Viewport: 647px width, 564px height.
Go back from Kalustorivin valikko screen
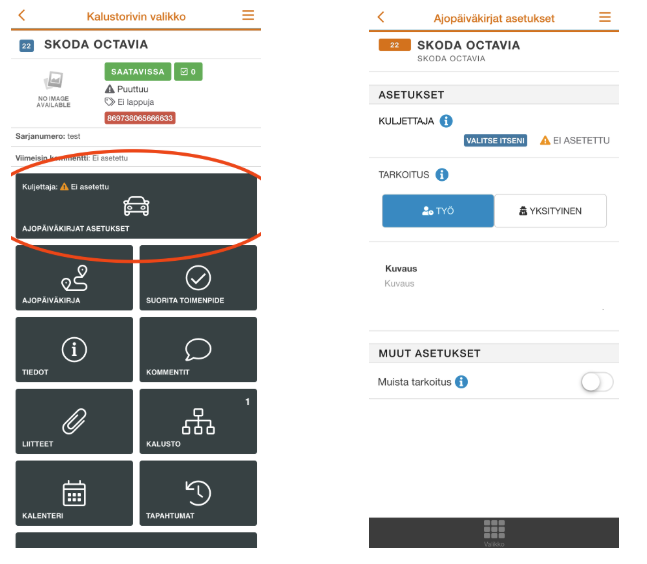point(22,15)
